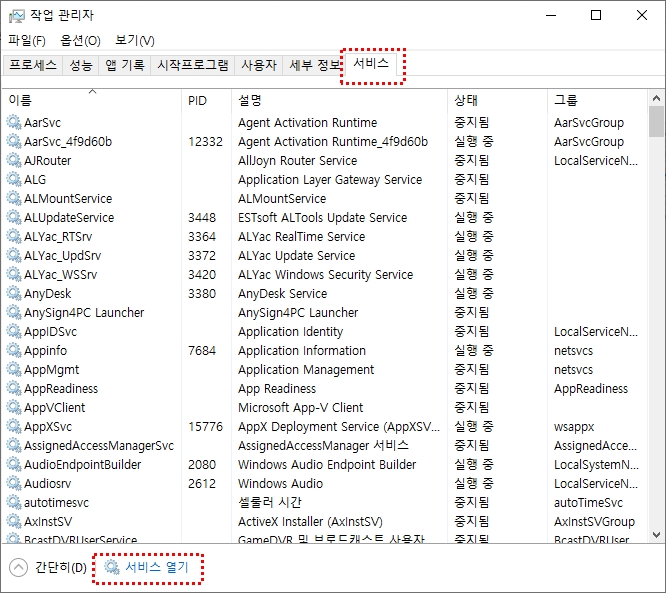This screenshot has width=666, height=593.
Task: Click the gear icon next to AarSvc
Action: coord(14,122)
